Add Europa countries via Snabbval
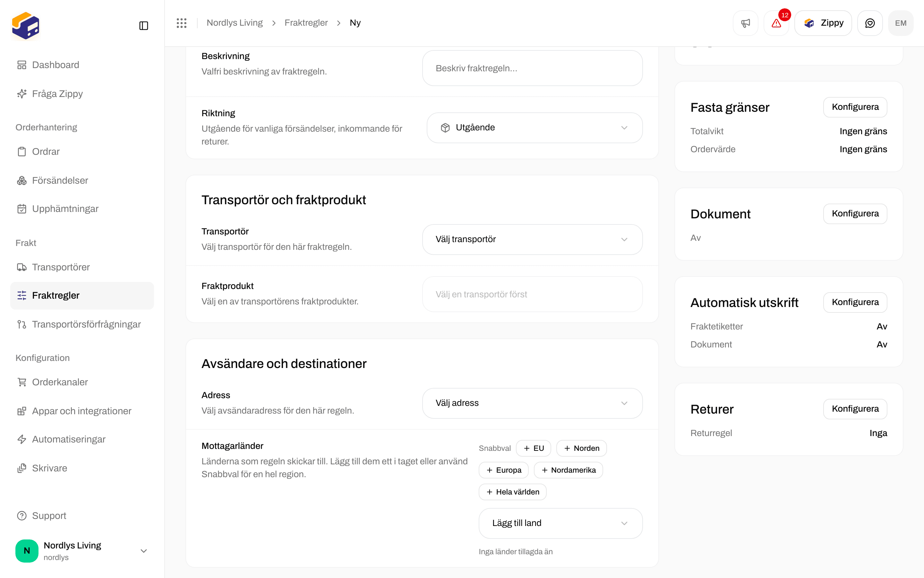 pyautogui.click(x=504, y=470)
